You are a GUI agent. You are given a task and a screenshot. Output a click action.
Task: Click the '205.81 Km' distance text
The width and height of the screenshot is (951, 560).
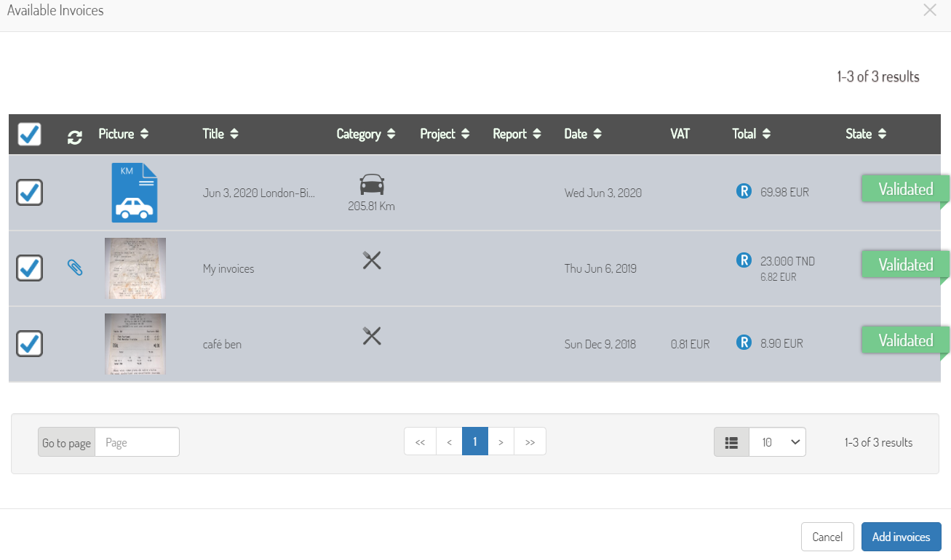point(372,206)
